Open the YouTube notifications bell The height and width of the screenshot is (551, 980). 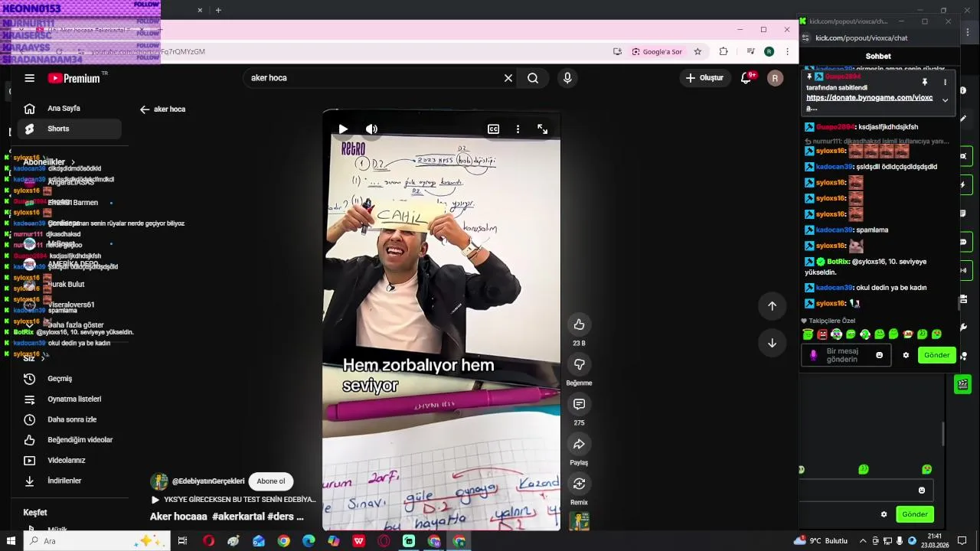pyautogui.click(x=746, y=78)
